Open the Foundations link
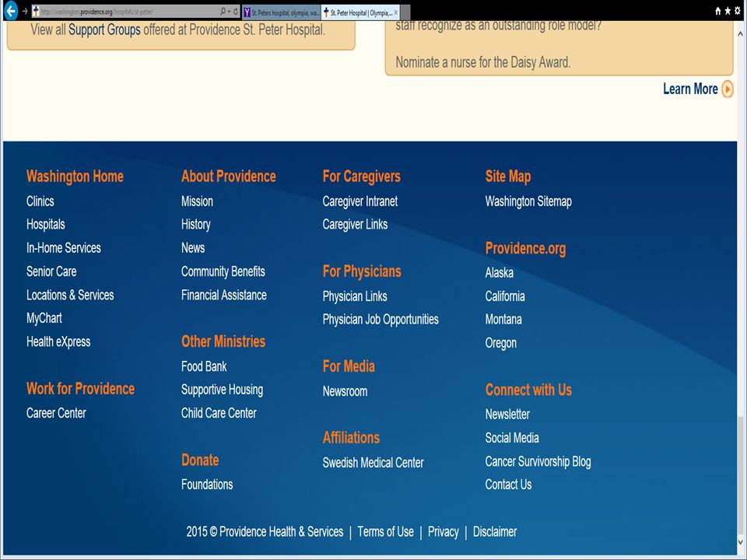This screenshot has width=747, height=560. [x=207, y=485]
